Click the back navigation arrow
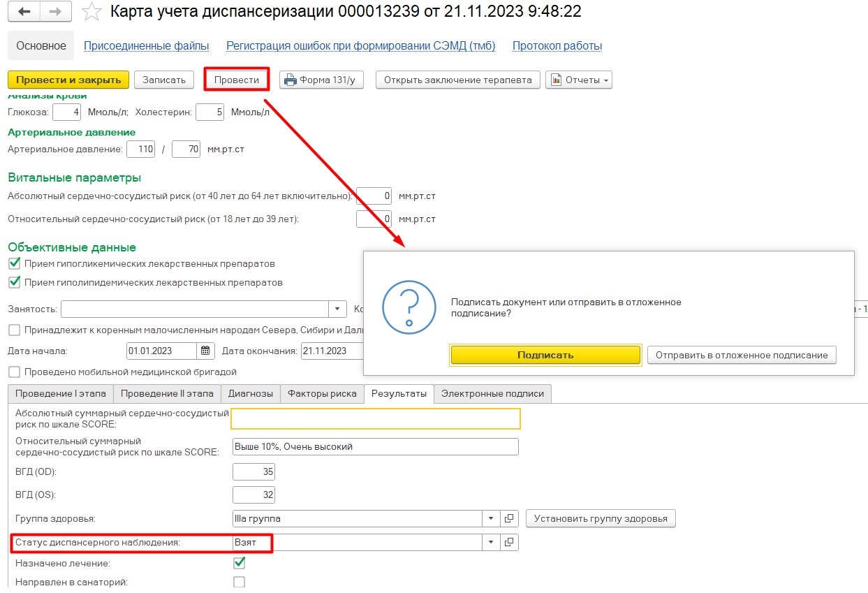This screenshot has height=593, width=868. pos(24,12)
